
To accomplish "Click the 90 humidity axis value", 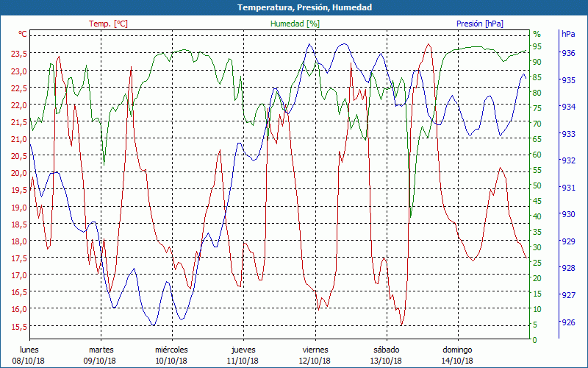I will pos(537,62).
